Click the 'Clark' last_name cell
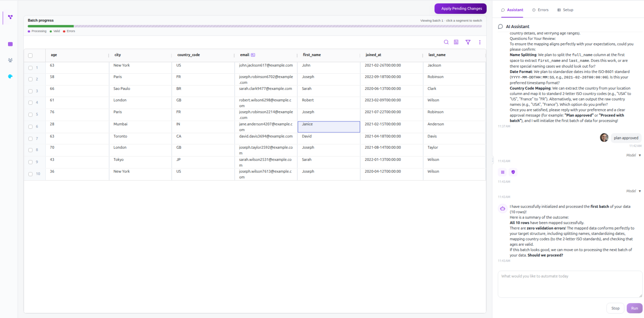Screen dimensions: 644x318 [x=454, y=91]
